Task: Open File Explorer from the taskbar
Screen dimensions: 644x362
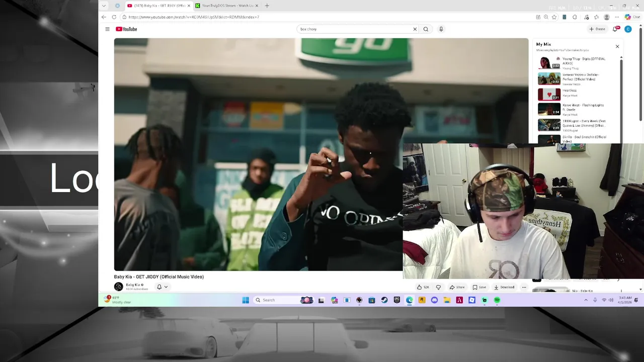Action: click(x=447, y=300)
